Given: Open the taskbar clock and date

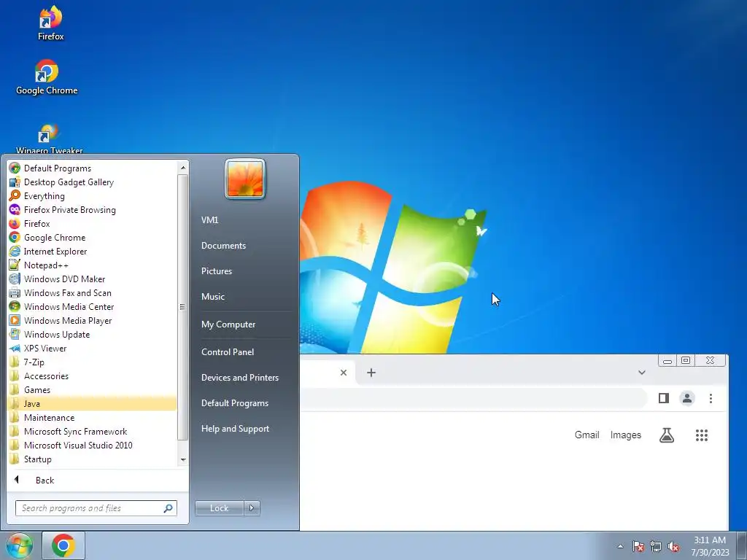Looking at the screenshot, I should pos(710,546).
